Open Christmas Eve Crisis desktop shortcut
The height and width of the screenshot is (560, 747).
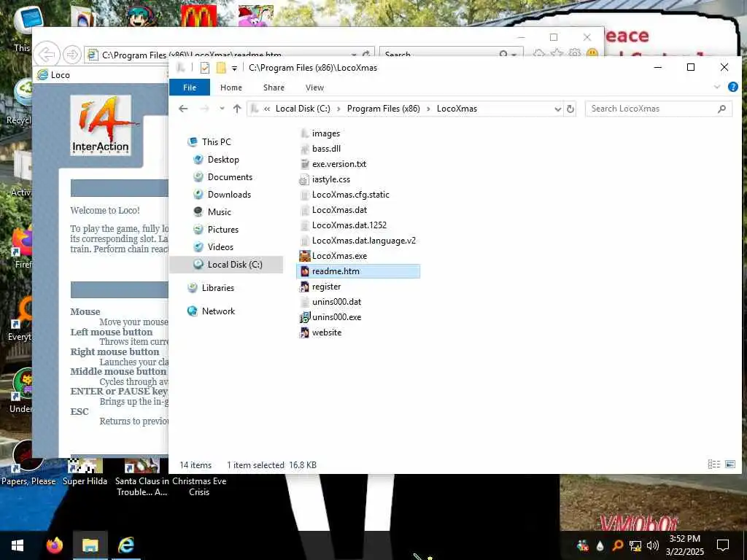tap(199, 486)
